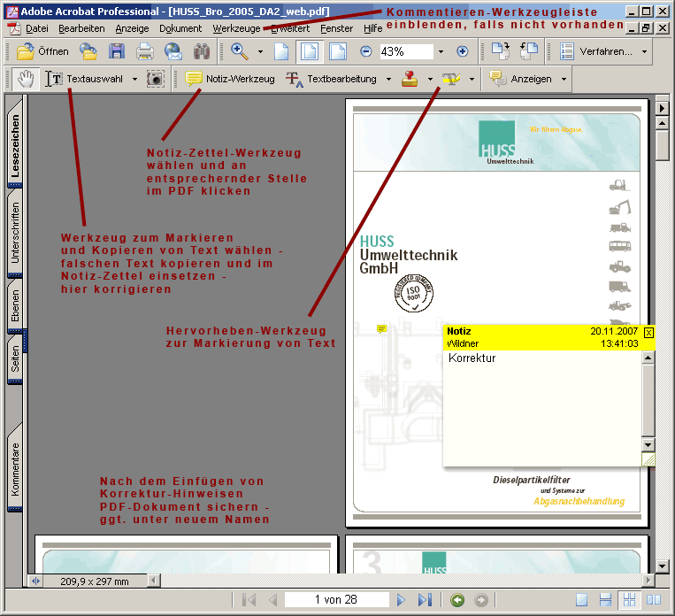675x616 pixels.
Task: Click the Öffnen button
Action: [43, 51]
